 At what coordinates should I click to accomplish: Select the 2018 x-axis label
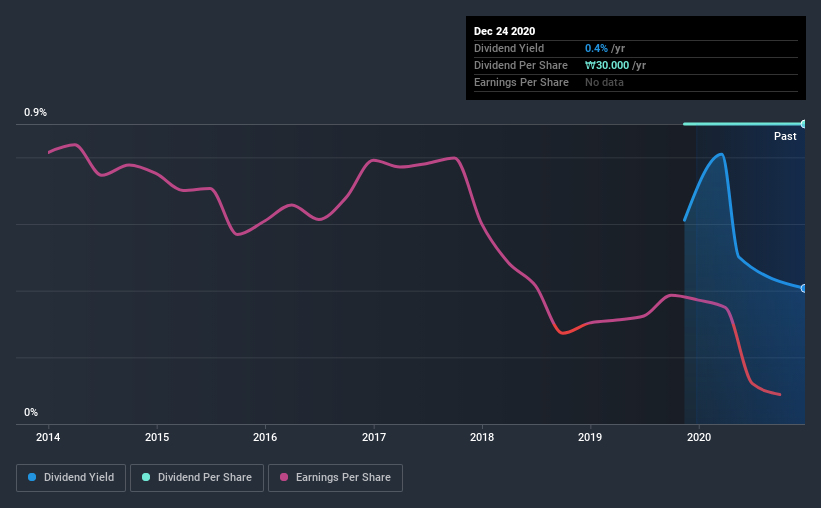(x=482, y=437)
